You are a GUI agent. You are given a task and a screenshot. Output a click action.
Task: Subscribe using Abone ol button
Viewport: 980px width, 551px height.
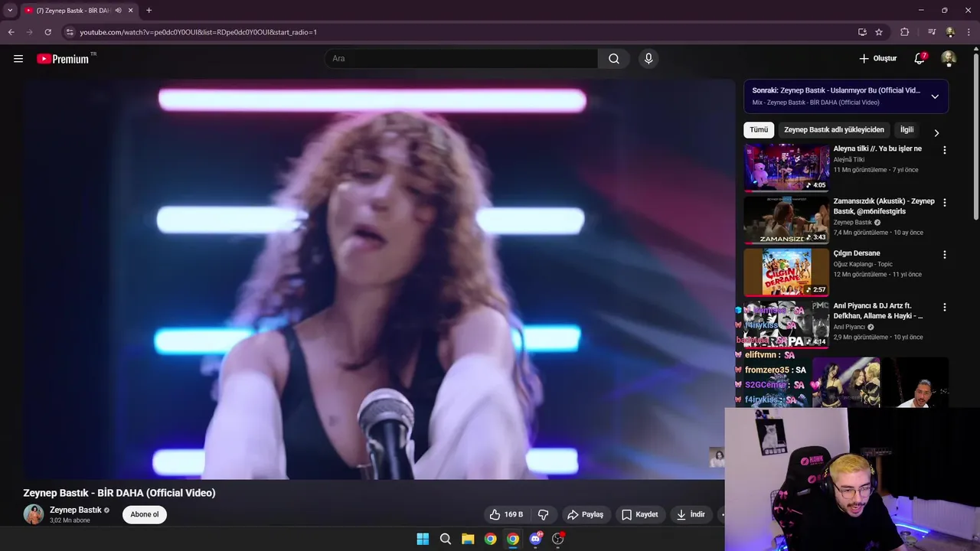(145, 514)
